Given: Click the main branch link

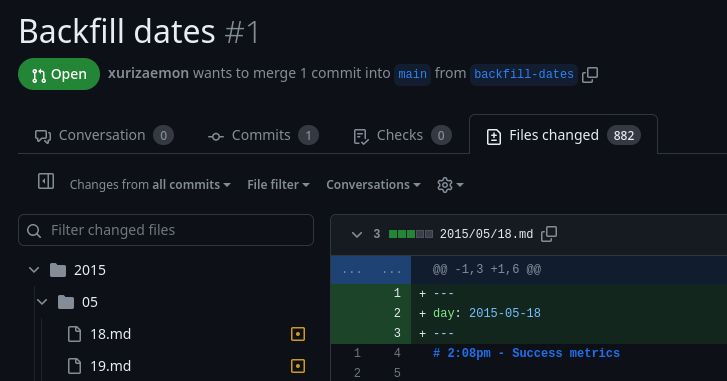Looking at the screenshot, I should click(412, 74).
